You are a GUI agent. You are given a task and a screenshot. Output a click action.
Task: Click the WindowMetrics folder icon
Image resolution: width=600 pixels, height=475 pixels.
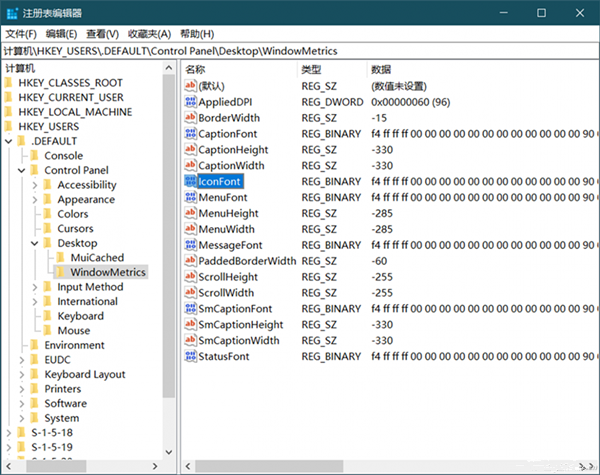tap(60, 272)
